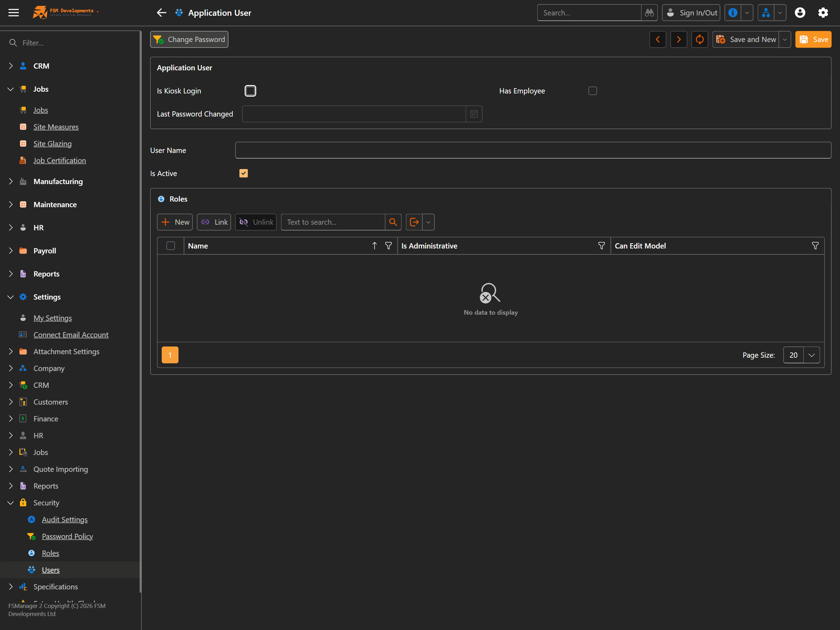840x630 pixels.
Task: Click the header Search input field
Action: pyautogui.click(x=589, y=13)
